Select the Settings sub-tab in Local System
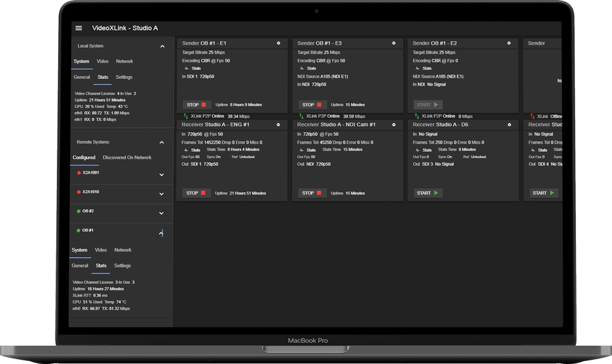612x364 pixels. coord(124,78)
